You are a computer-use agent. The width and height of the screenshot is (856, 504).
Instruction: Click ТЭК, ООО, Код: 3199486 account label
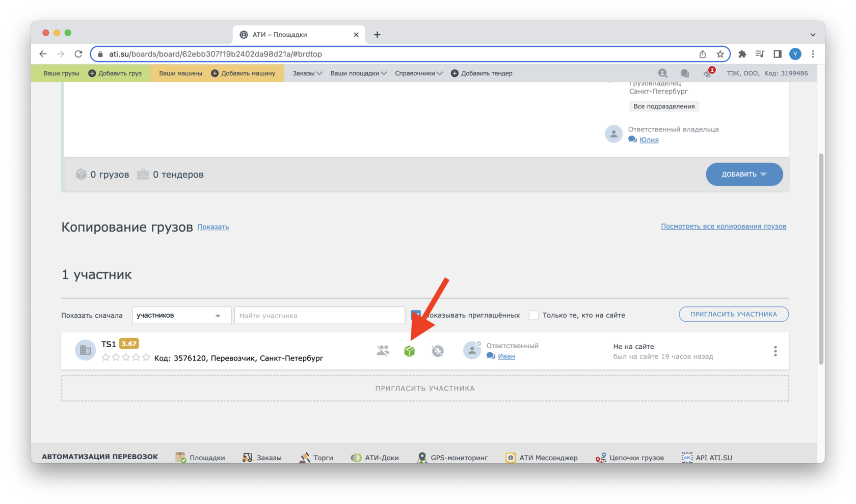767,73
